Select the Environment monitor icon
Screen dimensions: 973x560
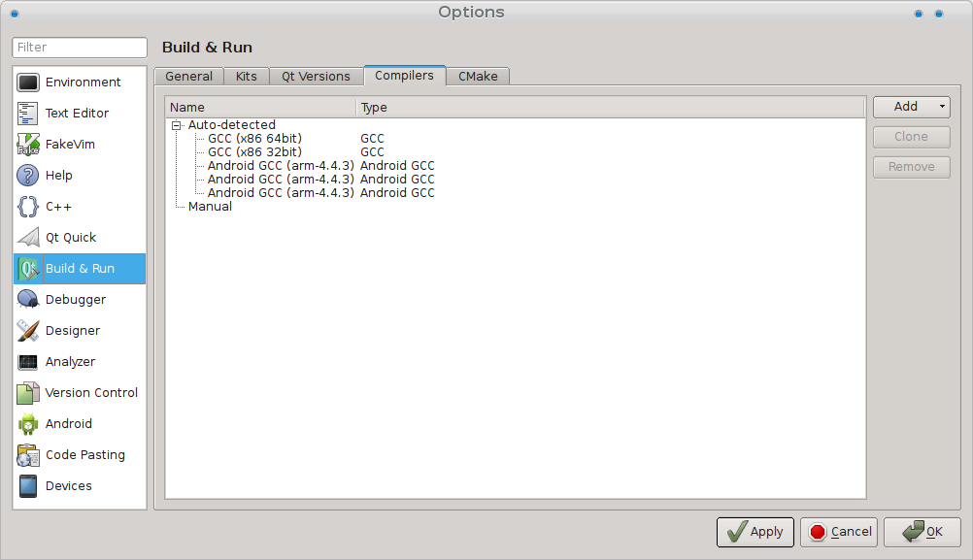[x=28, y=82]
